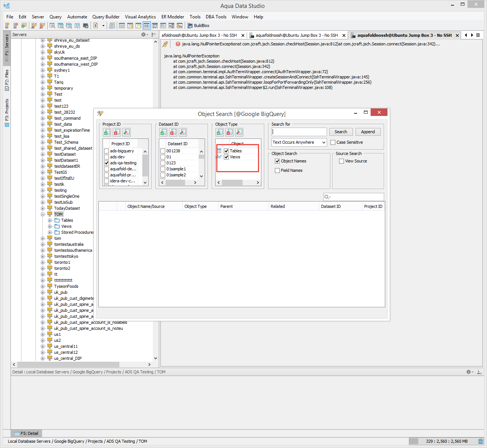The image size is (487, 448).
Task: Open the Text Occurs Anywhere dropdown
Action: [299, 143]
